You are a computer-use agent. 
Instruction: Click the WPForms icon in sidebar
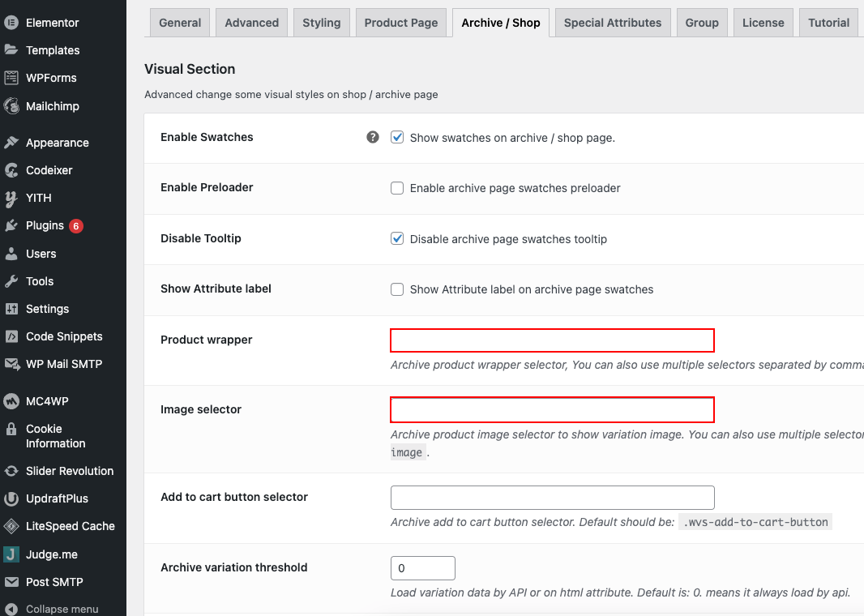pyautogui.click(x=11, y=78)
